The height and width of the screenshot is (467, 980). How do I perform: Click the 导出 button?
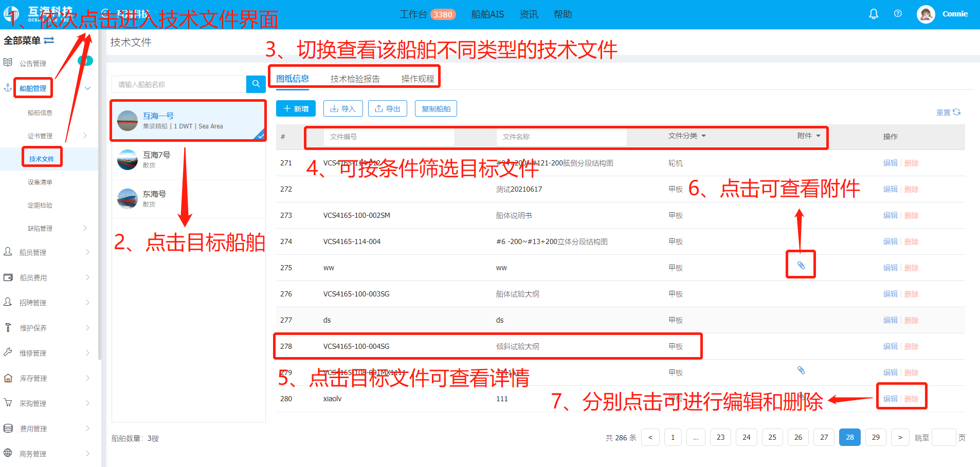(x=388, y=108)
